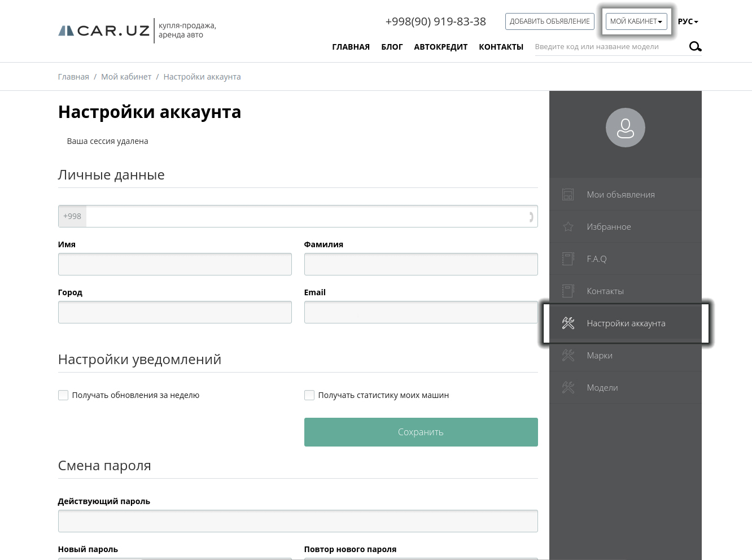Select Настройки аккаунта in sidebar
The image size is (752, 560).
point(626,323)
